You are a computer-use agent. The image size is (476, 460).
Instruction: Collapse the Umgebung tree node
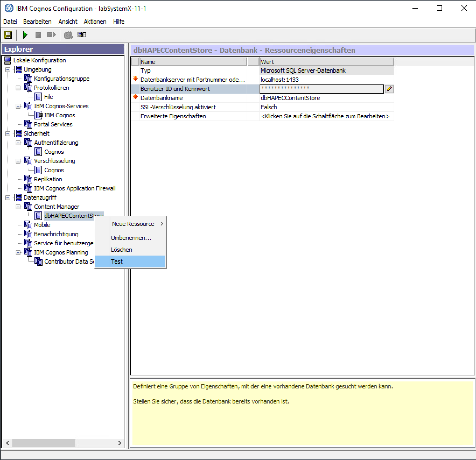pyautogui.click(x=8, y=70)
